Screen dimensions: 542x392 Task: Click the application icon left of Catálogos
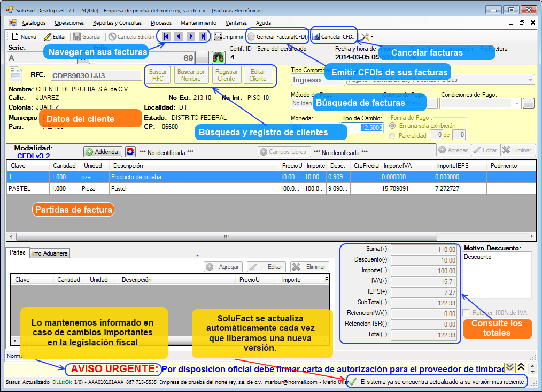tap(13, 23)
